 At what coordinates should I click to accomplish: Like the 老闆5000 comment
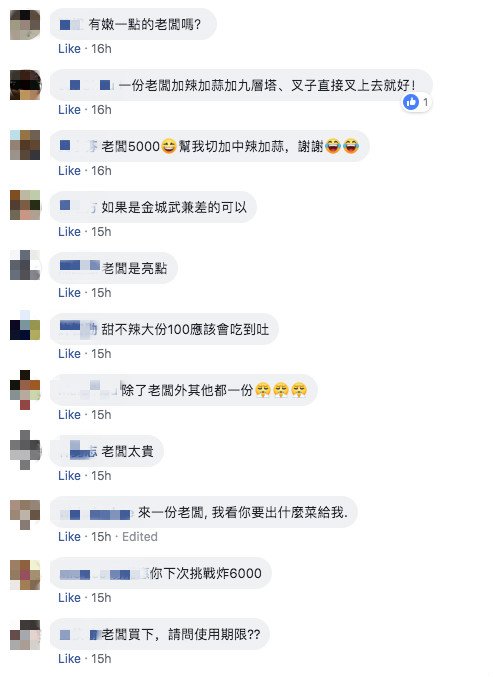(x=70, y=171)
